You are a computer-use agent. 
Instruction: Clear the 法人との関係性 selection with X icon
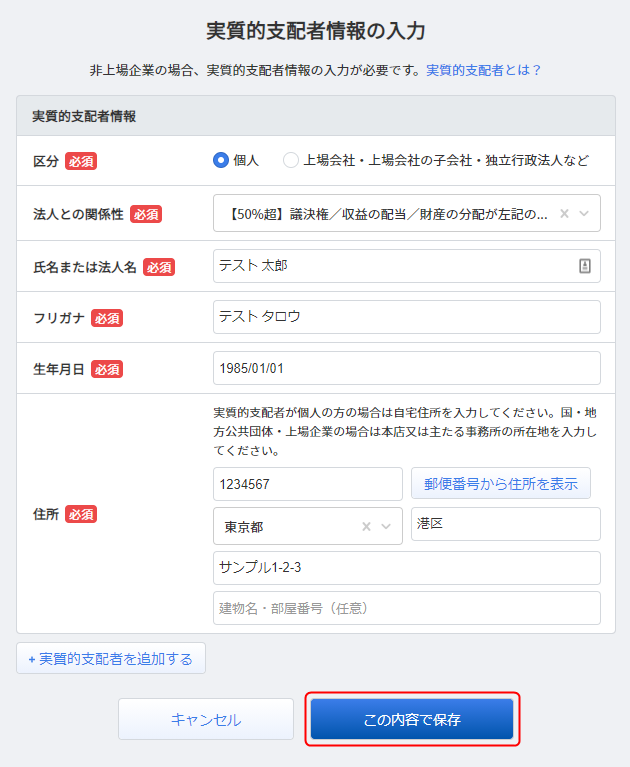pos(564,213)
